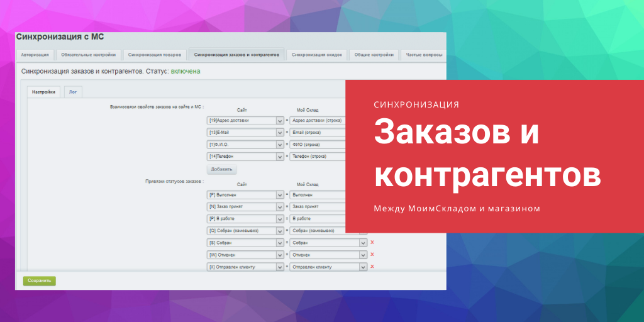644x322 pixels.
Task: Expand the [19]Адрес доставки site dropdown
Action: click(x=245, y=120)
